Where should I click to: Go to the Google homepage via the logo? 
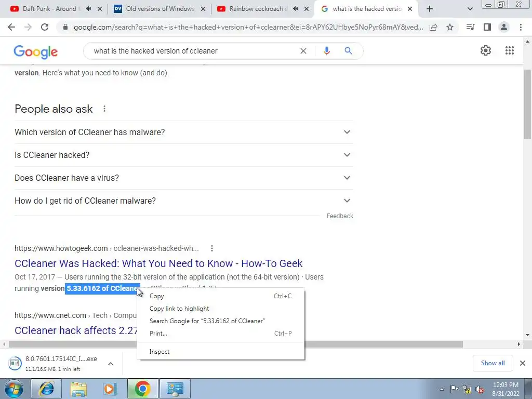click(x=36, y=52)
